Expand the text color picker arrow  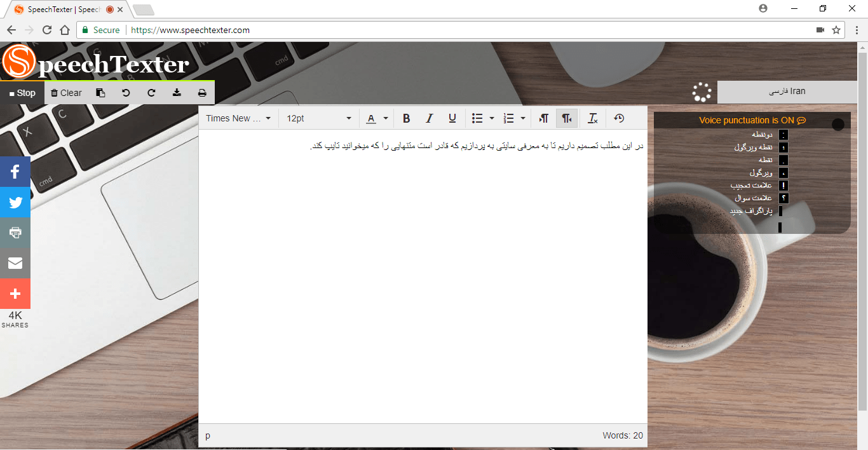click(386, 118)
